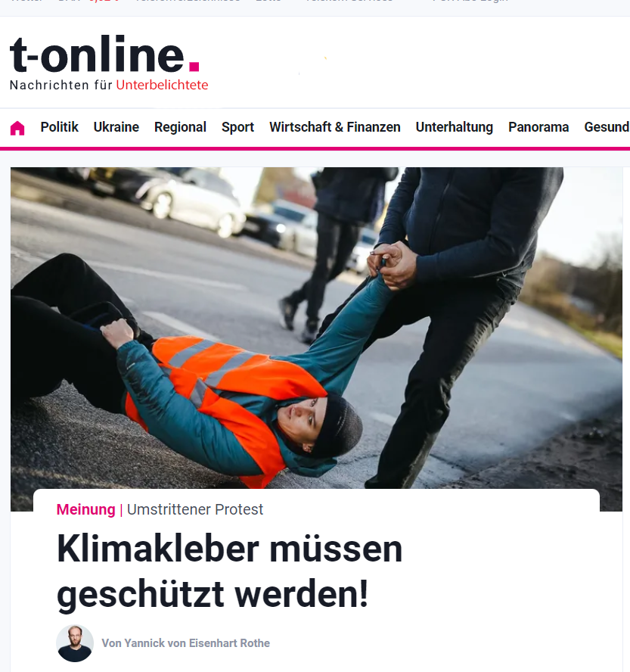Click the t-online logo
Image resolution: width=630 pixels, height=672 pixels.
[105, 54]
